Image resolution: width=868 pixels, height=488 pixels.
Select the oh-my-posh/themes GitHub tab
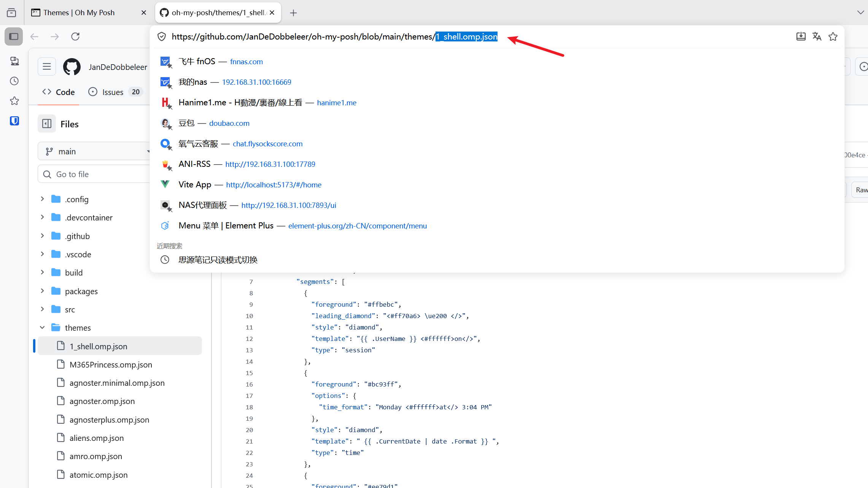click(218, 13)
